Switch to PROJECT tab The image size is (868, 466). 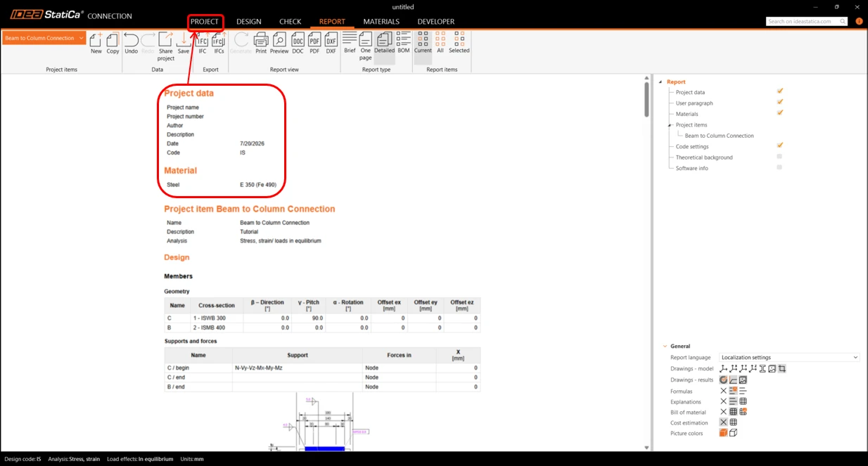coord(205,22)
